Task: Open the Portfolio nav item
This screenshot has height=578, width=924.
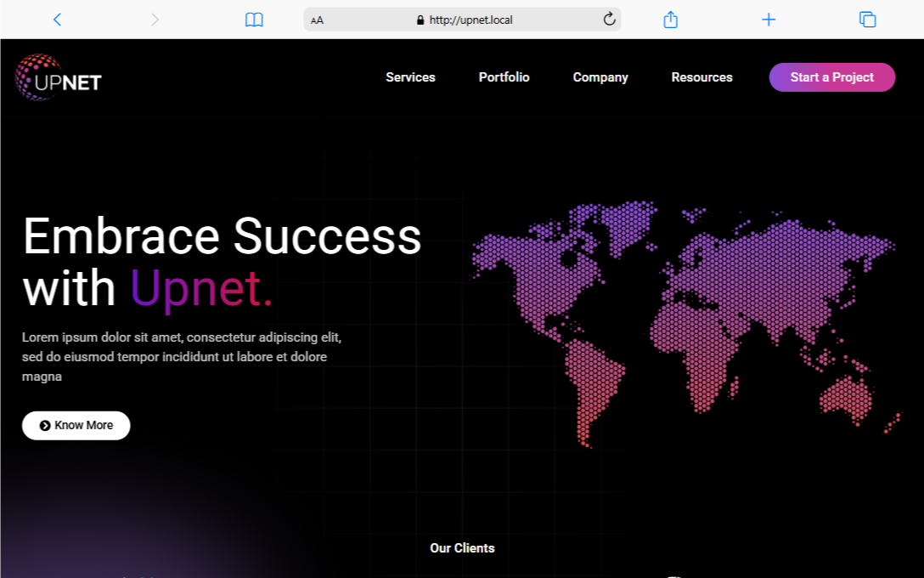Action: pos(504,77)
